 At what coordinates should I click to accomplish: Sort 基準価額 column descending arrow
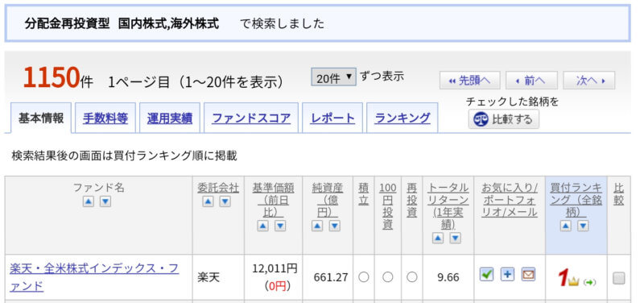pyautogui.click(x=280, y=226)
